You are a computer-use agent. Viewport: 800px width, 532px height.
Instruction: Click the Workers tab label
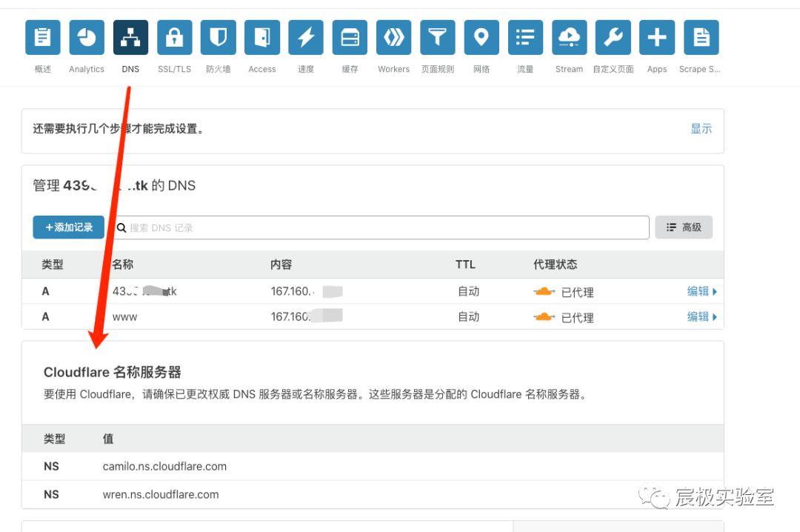(394, 69)
